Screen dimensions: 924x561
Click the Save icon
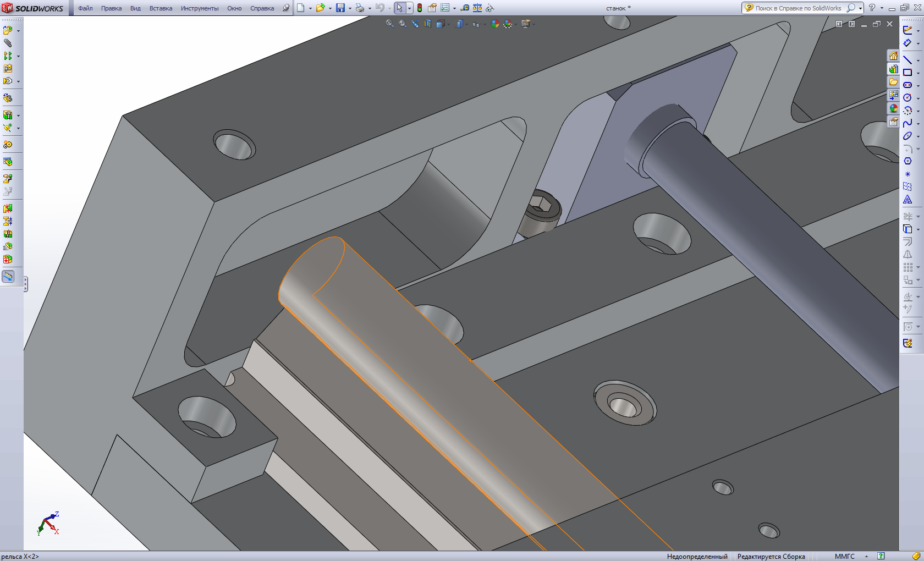pos(340,8)
